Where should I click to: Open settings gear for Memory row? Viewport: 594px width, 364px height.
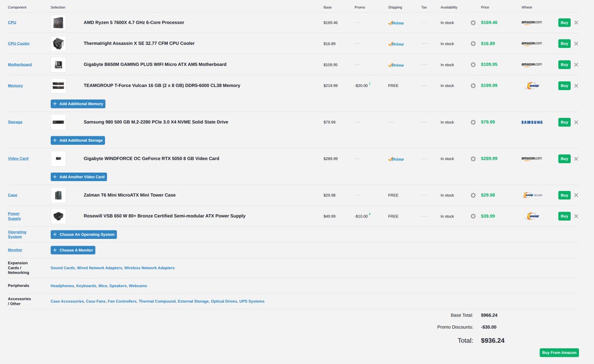point(473,86)
